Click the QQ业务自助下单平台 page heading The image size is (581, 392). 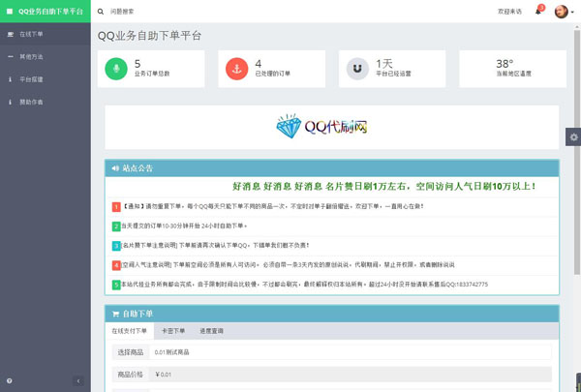149,36
